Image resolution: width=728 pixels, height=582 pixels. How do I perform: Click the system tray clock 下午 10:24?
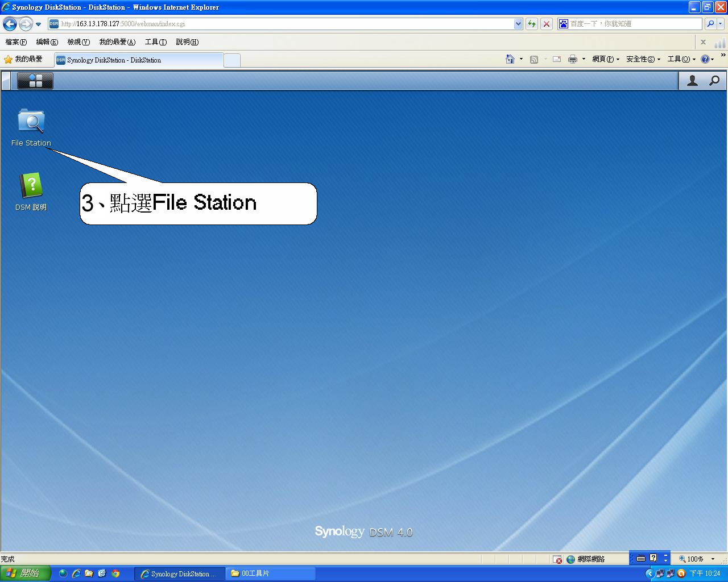click(705, 573)
